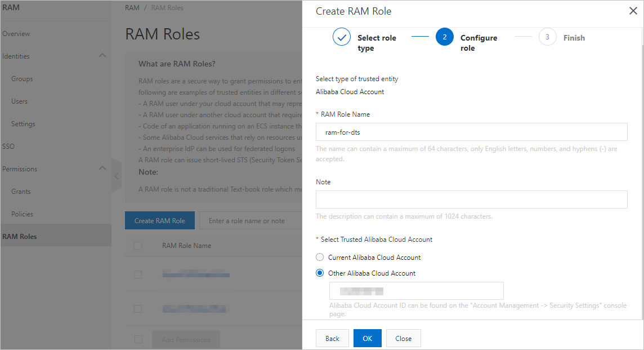Open Overview in the RAM sidebar
The image size is (644, 350).
click(x=16, y=34)
